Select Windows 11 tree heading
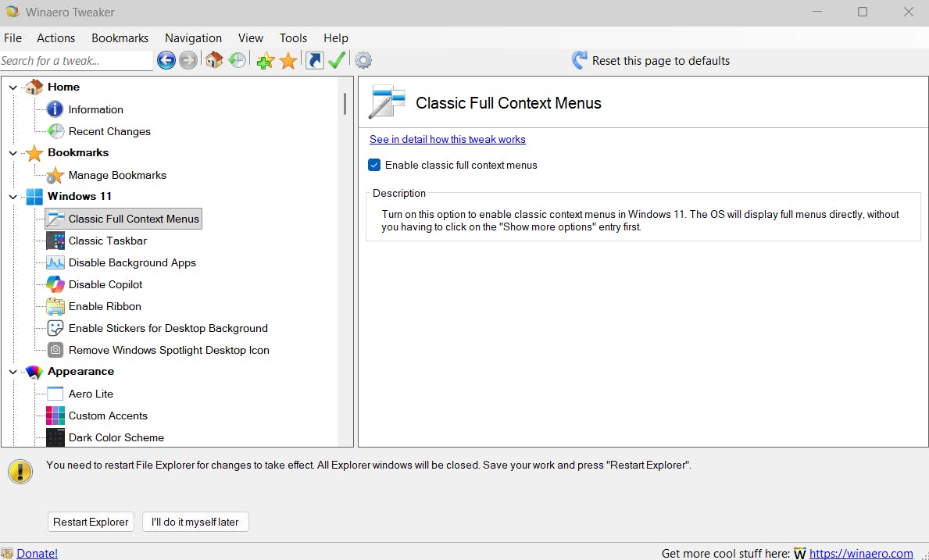The height and width of the screenshot is (560, 929). pyautogui.click(x=80, y=196)
